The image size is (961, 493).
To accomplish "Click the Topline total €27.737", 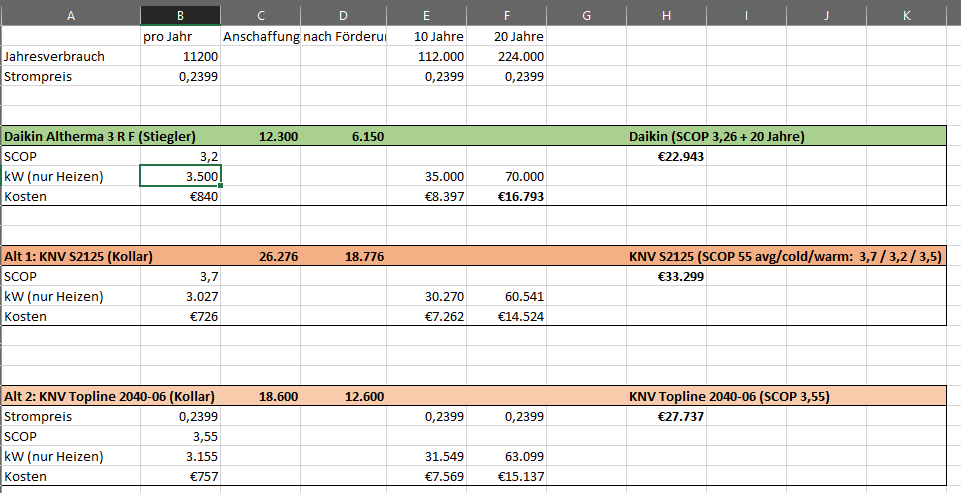I will click(x=666, y=416).
